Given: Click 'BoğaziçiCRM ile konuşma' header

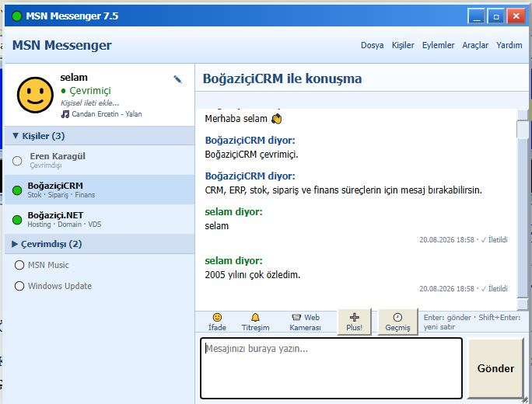Looking at the screenshot, I should pyautogui.click(x=282, y=78).
